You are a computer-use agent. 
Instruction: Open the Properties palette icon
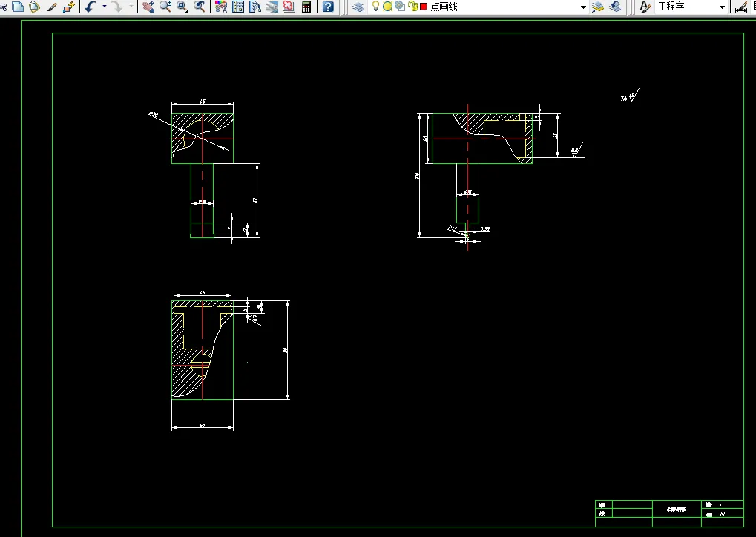pyautogui.click(x=221, y=7)
